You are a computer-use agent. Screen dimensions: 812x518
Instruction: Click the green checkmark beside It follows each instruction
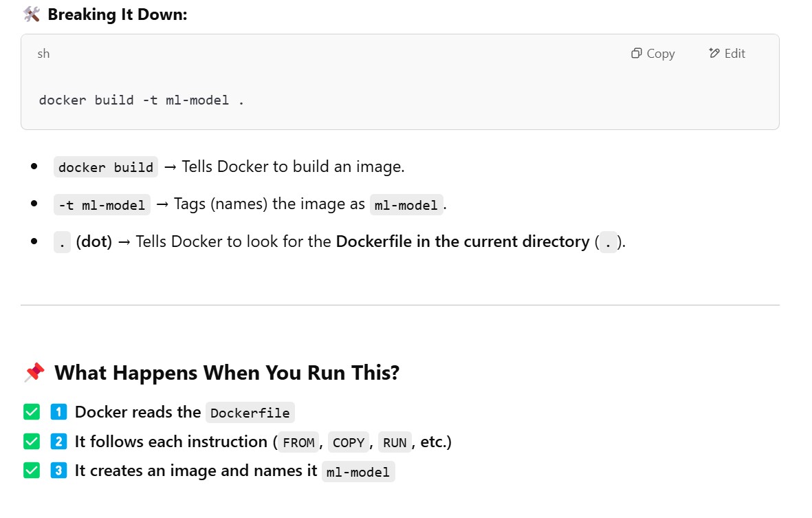click(x=32, y=442)
